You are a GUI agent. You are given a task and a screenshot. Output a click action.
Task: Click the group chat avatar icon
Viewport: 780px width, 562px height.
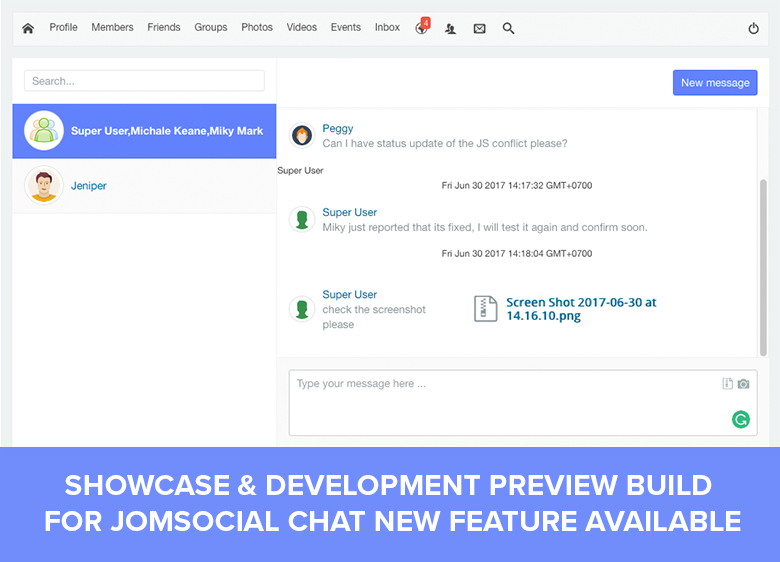tap(44, 131)
